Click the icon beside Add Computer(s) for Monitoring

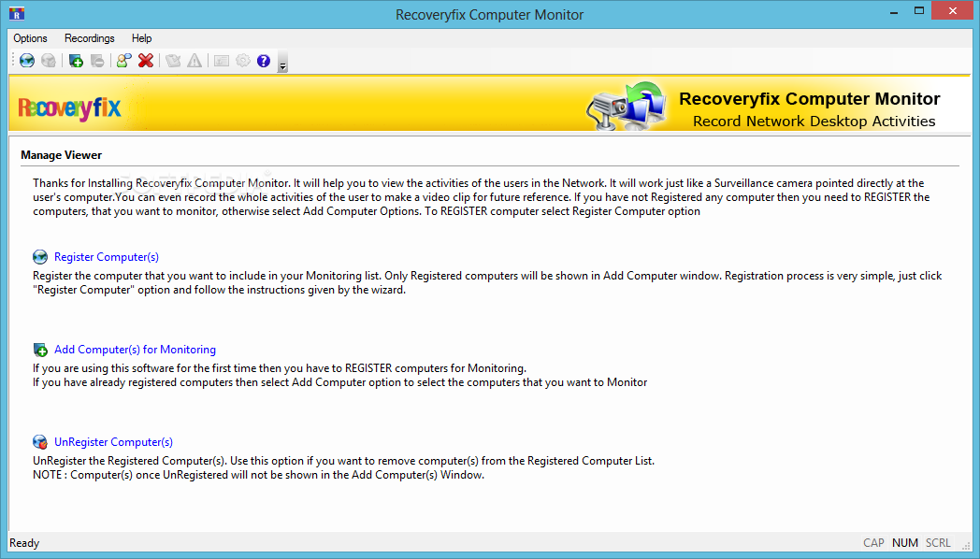pos(40,349)
